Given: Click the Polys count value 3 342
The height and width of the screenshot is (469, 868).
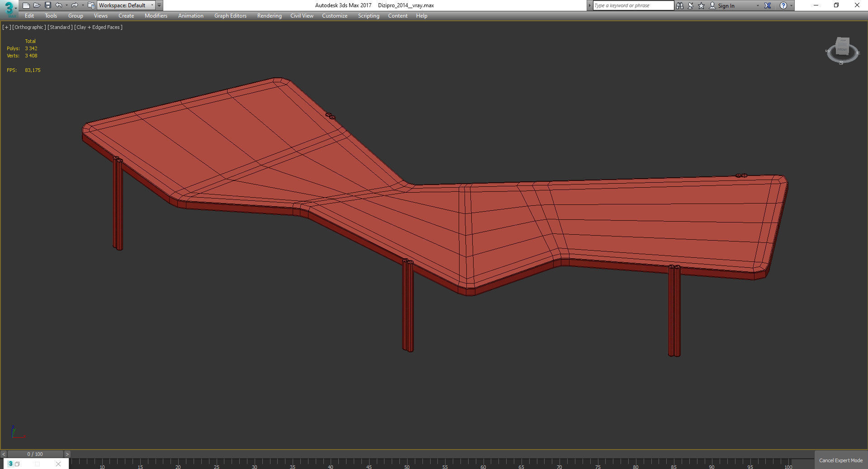Looking at the screenshot, I should tap(31, 48).
